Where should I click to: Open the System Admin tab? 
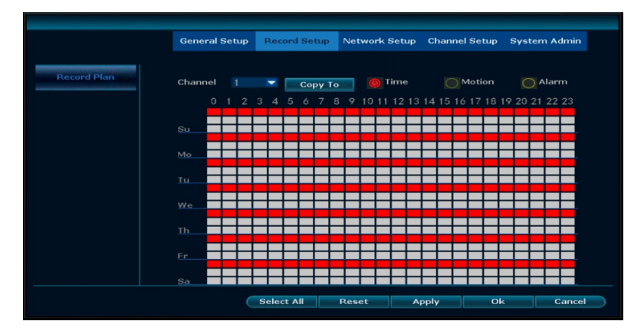pos(545,41)
